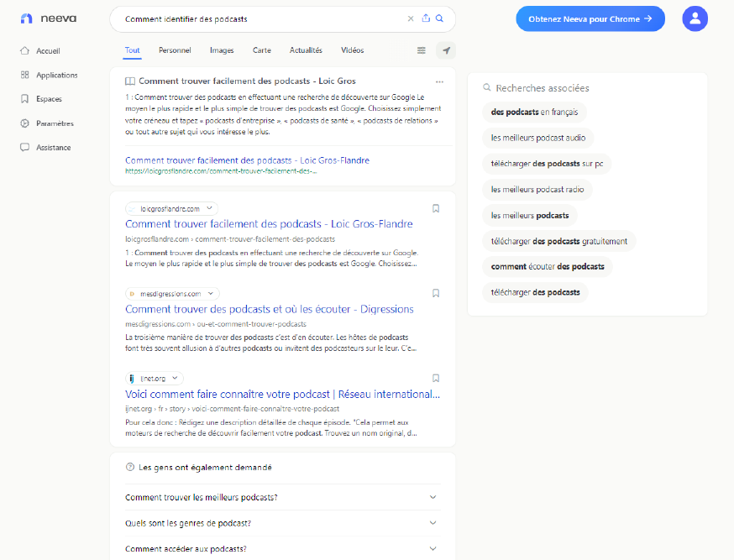
Task: Open the search filter settings icon
Action: [x=421, y=50]
